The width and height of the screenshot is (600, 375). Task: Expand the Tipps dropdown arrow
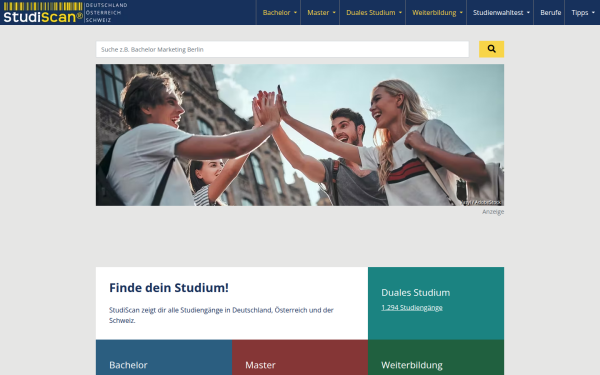click(x=593, y=13)
